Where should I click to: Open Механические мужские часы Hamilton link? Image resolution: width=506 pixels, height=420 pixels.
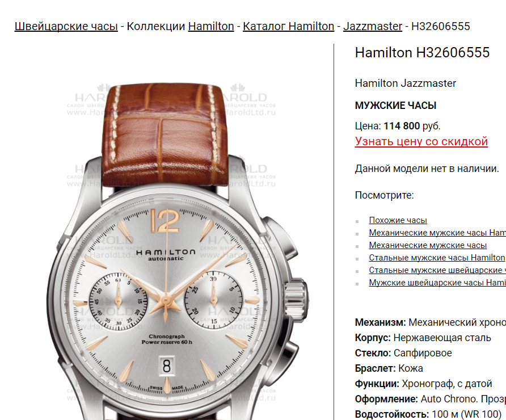(x=437, y=233)
